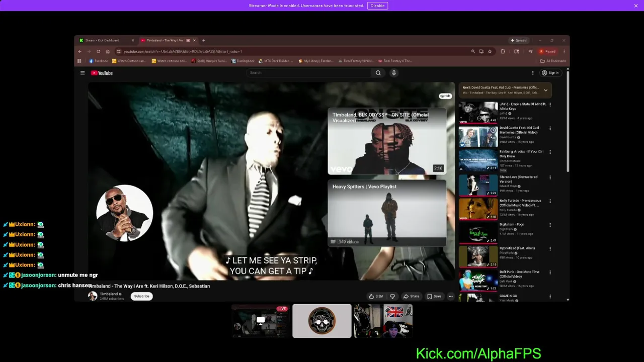Hide the end-screen suggestions with Hide button
Screen dimensions: 644x362
pyautogui.click(x=446, y=96)
